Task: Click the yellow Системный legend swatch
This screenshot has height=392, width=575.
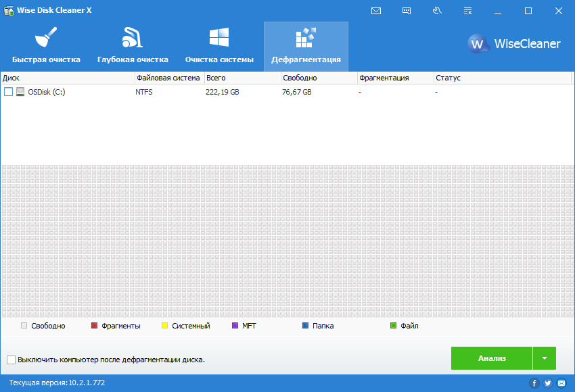Action: click(x=164, y=325)
